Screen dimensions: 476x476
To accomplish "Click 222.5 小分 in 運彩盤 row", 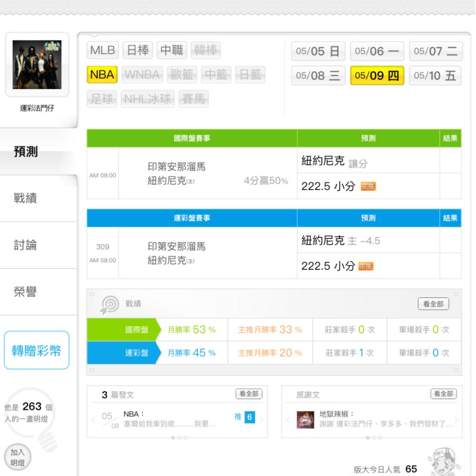I will [x=328, y=266].
